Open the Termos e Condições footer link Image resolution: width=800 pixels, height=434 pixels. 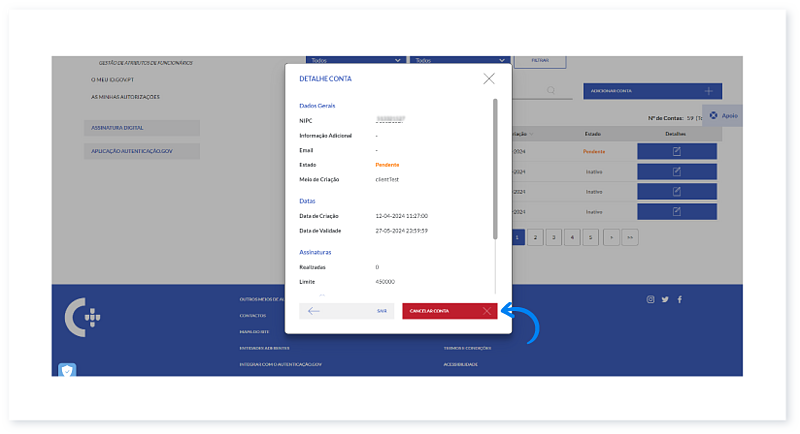point(467,348)
